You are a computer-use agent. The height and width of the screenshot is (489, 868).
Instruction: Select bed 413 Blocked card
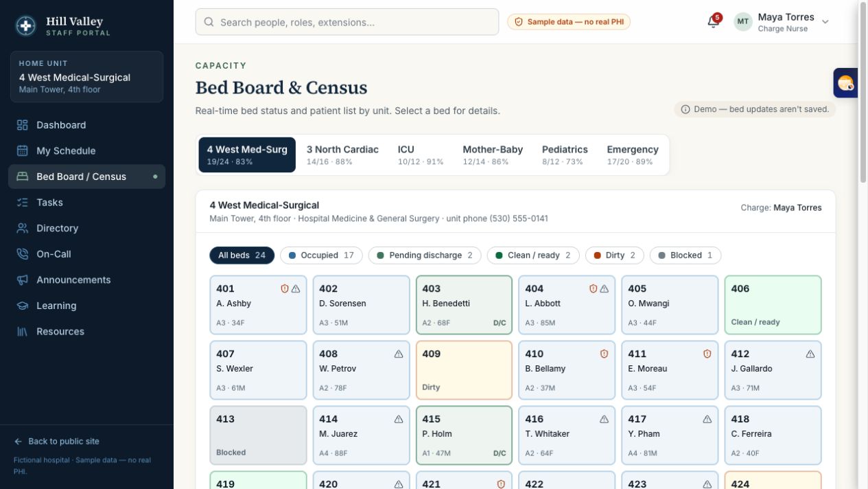point(258,435)
